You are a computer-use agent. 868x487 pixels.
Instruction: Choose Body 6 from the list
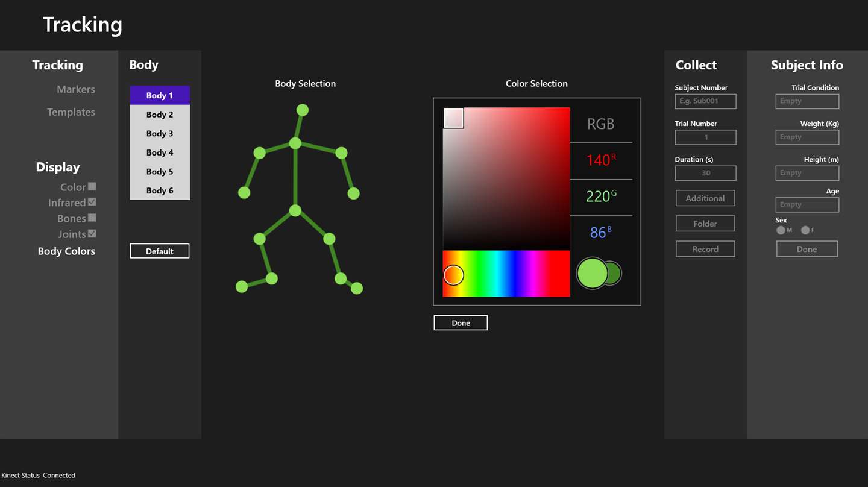[x=160, y=190]
